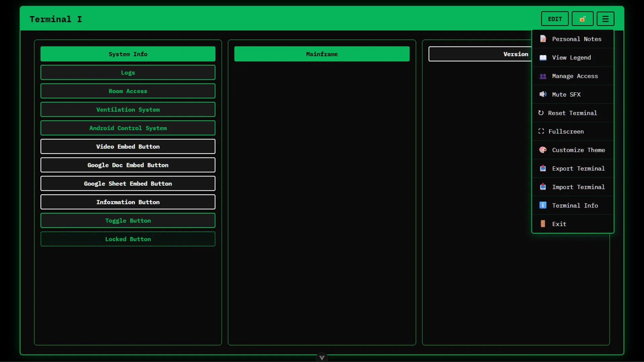The image size is (644, 362).
Task: Expand the bottom chevron handle
Action: coord(322,358)
